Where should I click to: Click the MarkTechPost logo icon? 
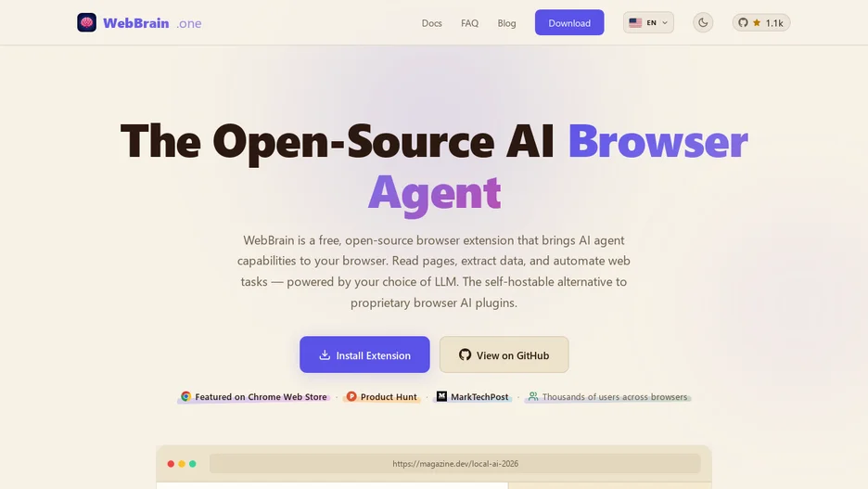[441, 396]
